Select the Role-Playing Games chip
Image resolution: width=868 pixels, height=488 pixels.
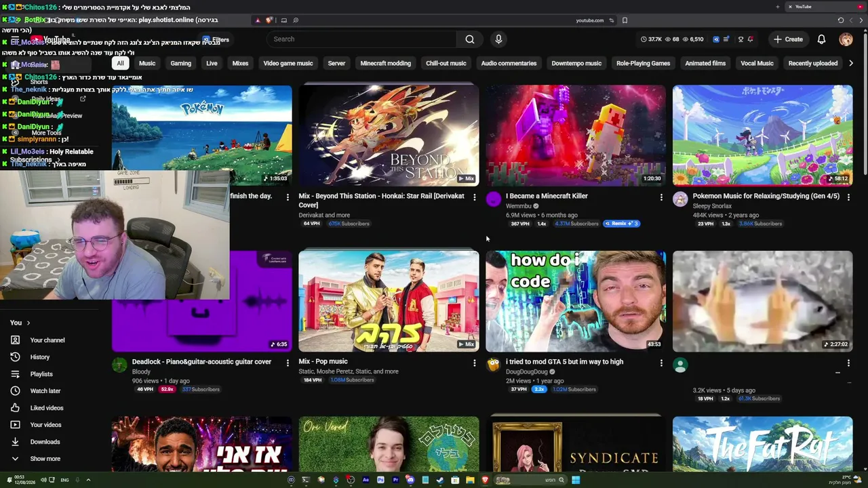click(x=643, y=63)
